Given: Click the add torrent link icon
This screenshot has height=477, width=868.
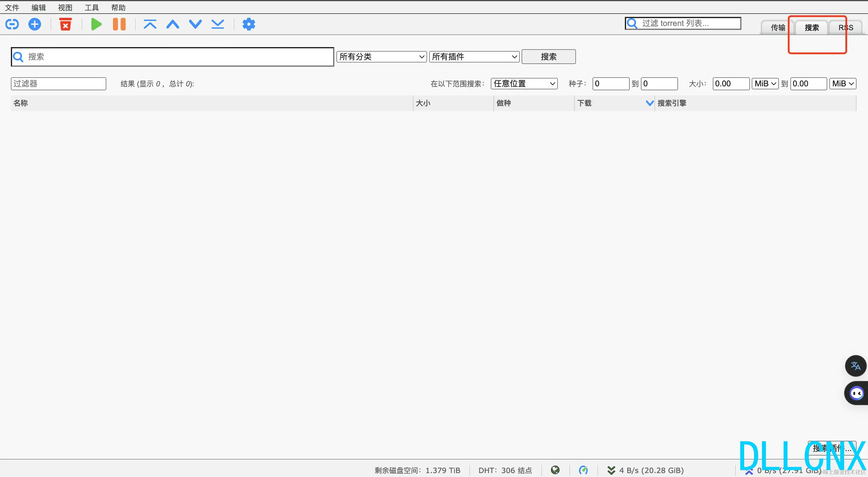Looking at the screenshot, I should pos(12,24).
